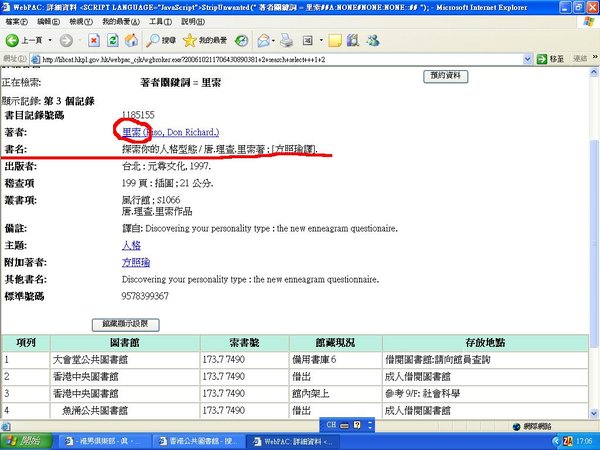Open 我的最愛 favorites toolbar button
600x450 pixels.
(206, 41)
